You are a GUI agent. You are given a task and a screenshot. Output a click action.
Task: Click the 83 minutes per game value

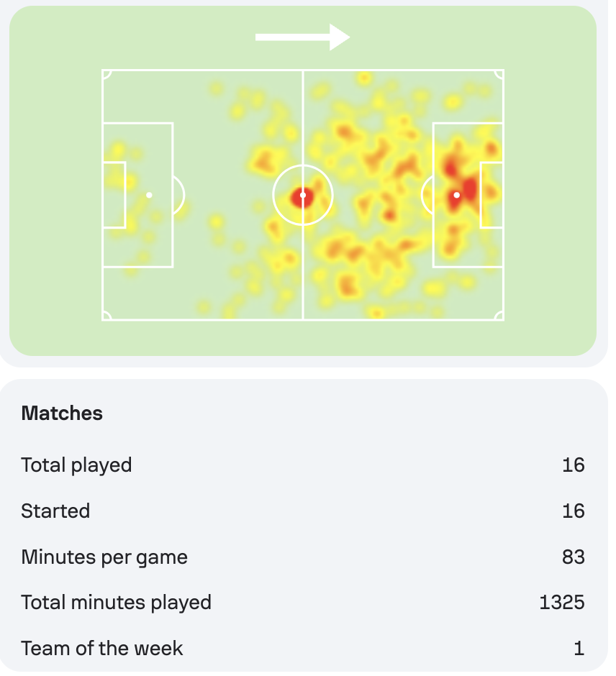pyautogui.click(x=574, y=557)
